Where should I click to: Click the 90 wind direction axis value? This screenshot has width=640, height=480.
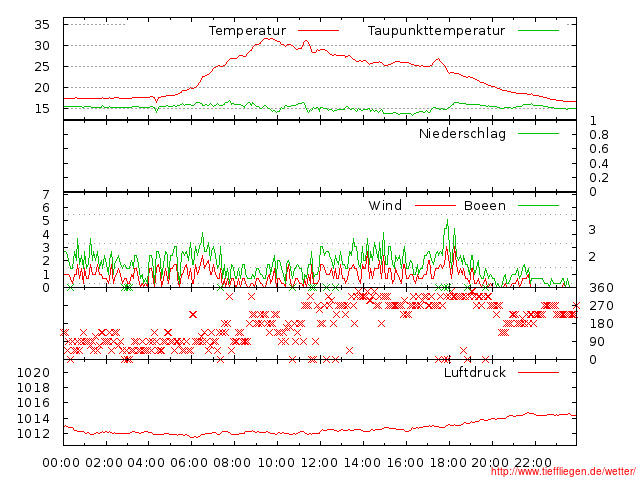pyautogui.click(x=597, y=342)
